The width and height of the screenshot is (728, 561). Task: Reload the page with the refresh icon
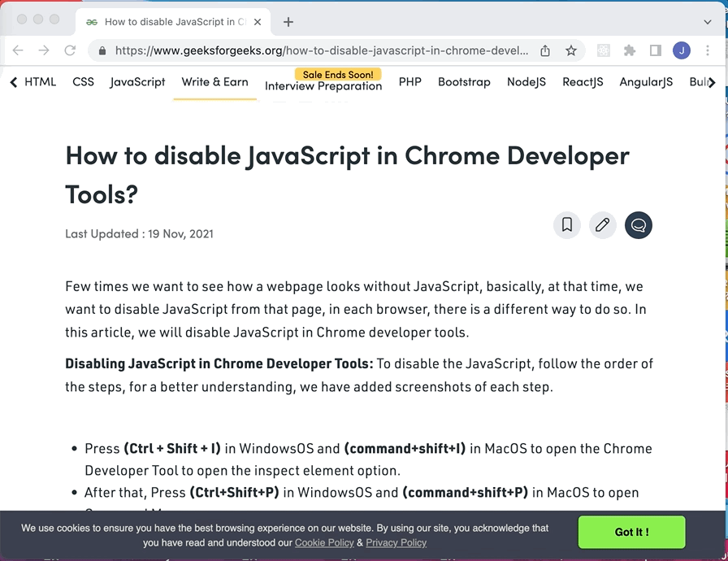coord(70,50)
